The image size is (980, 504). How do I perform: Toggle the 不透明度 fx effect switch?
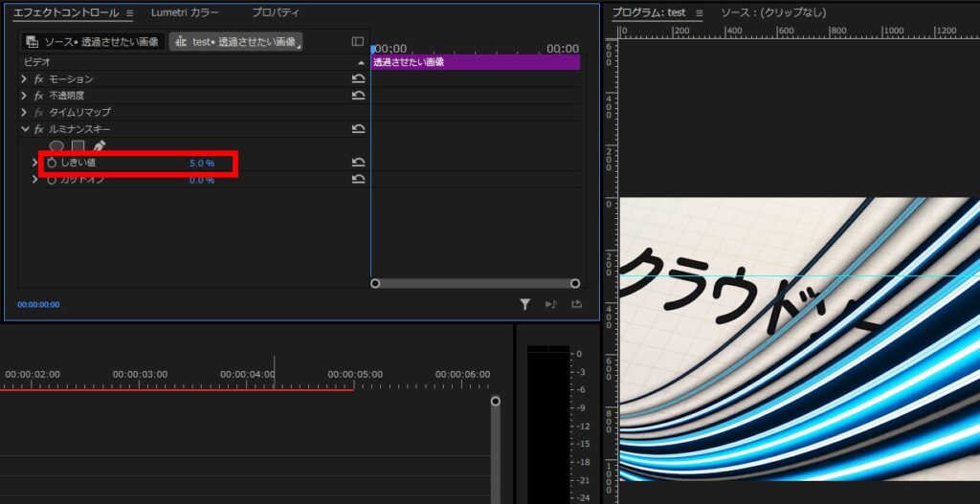click(39, 96)
